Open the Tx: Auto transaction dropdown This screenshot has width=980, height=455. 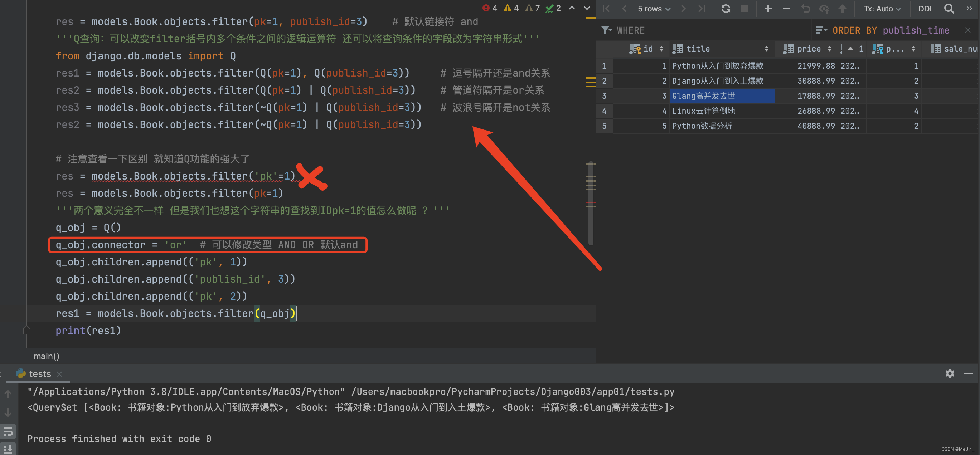click(882, 9)
